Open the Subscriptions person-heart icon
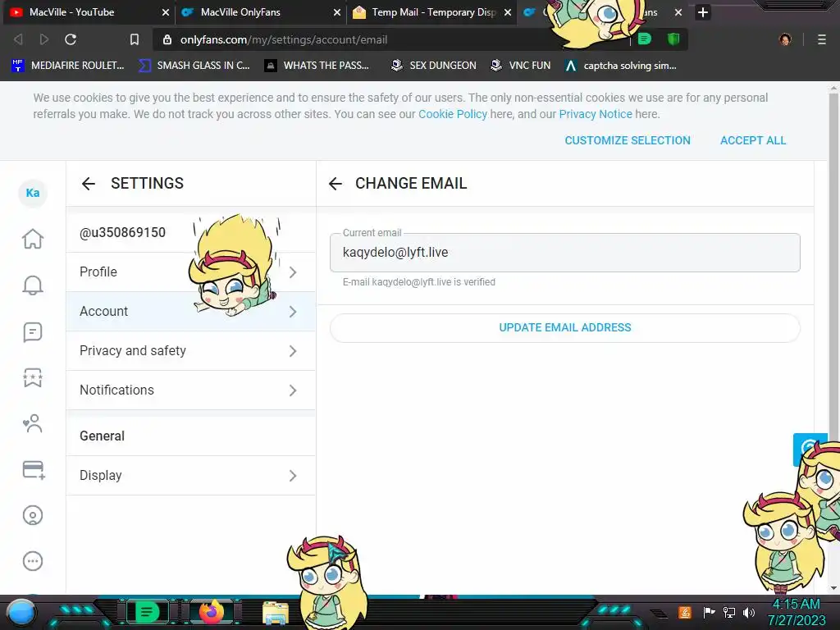840x630 pixels. 33,424
